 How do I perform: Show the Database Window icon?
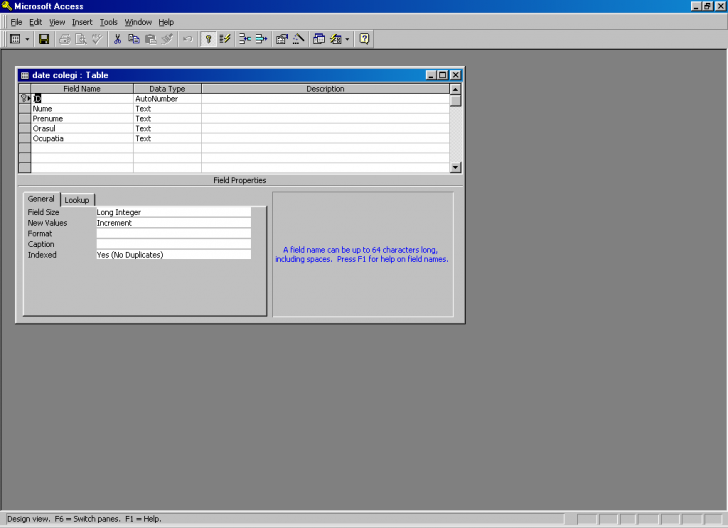(319, 39)
